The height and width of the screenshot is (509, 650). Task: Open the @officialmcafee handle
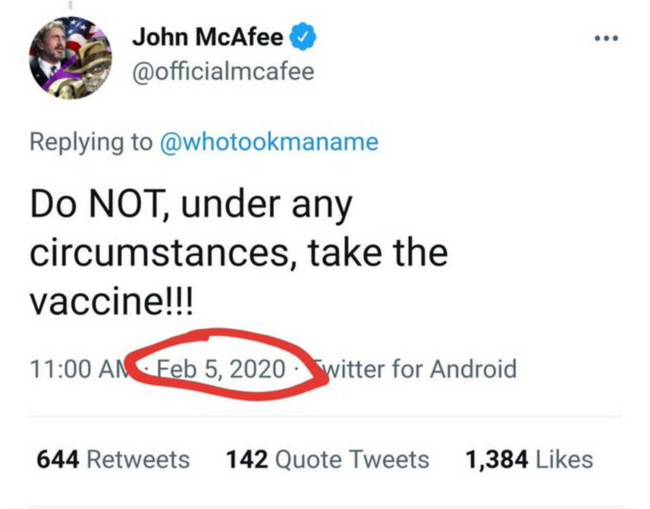click(223, 71)
